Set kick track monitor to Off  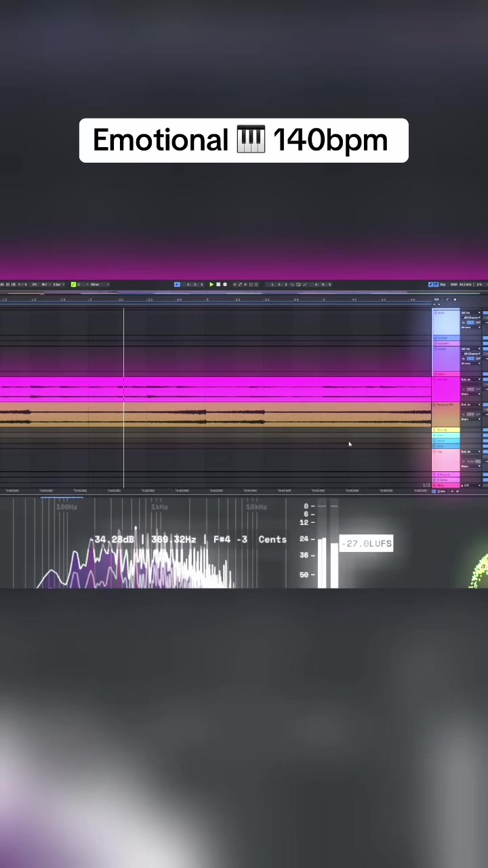478,323
